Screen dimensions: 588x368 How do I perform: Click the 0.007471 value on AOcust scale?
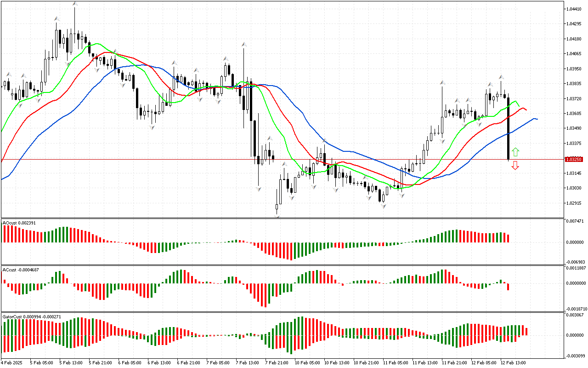tap(574, 221)
